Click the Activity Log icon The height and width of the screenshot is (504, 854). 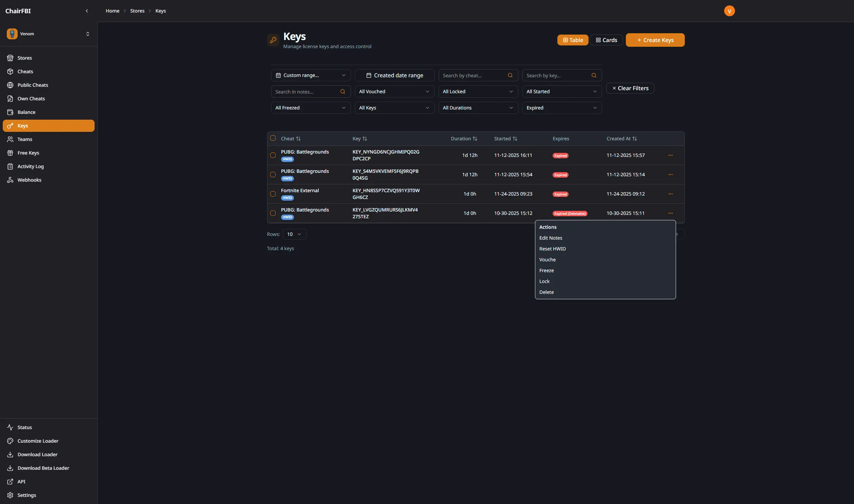coord(10,166)
